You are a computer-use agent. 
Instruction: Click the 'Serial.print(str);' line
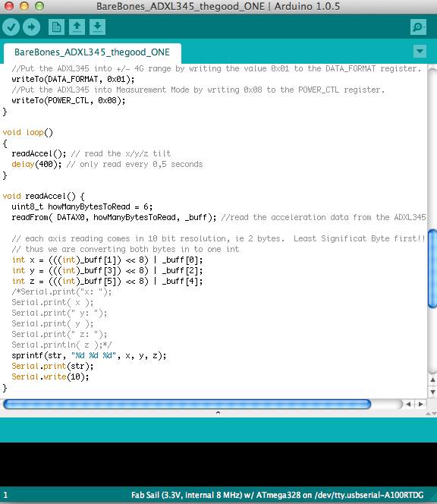click(x=52, y=366)
